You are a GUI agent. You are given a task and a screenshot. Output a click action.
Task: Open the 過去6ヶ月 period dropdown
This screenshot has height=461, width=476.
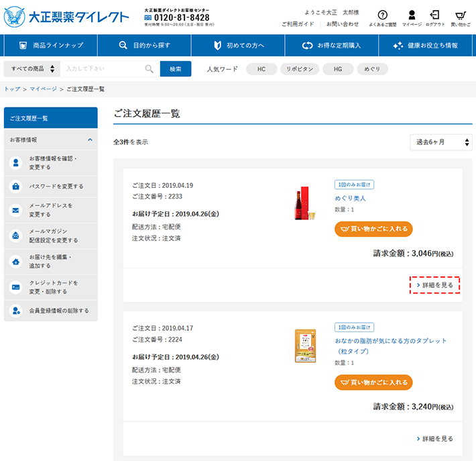pos(441,142)
